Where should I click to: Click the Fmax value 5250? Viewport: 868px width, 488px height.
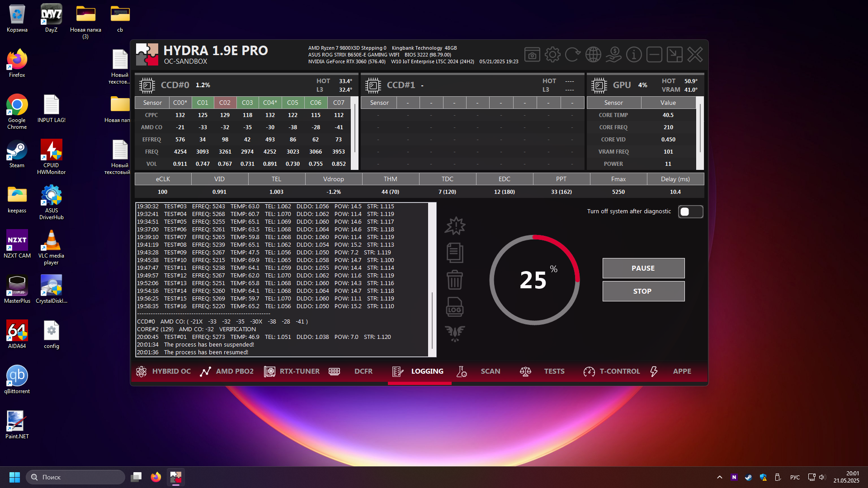618,192
